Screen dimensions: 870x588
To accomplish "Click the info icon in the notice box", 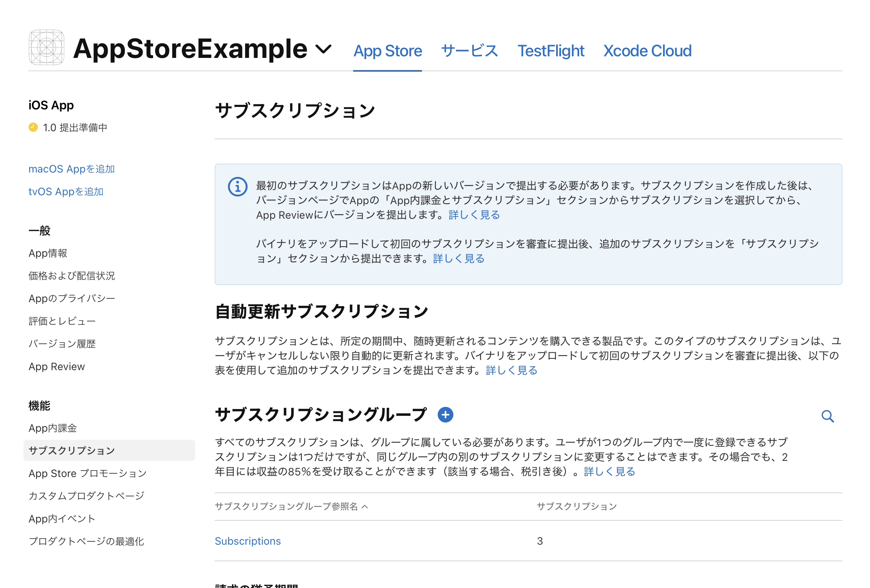I will tap(237, 187).
